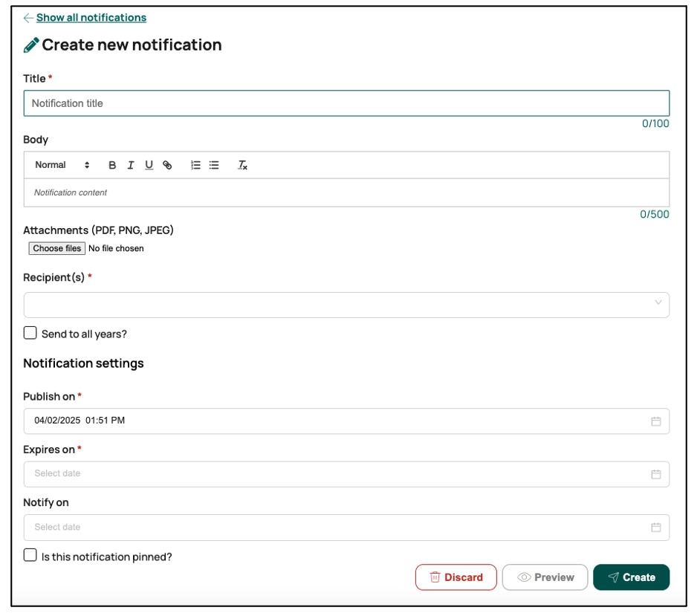Insert a bulleted list in body
The width and height of the screenshot is (700, 616).
(214, 165)
